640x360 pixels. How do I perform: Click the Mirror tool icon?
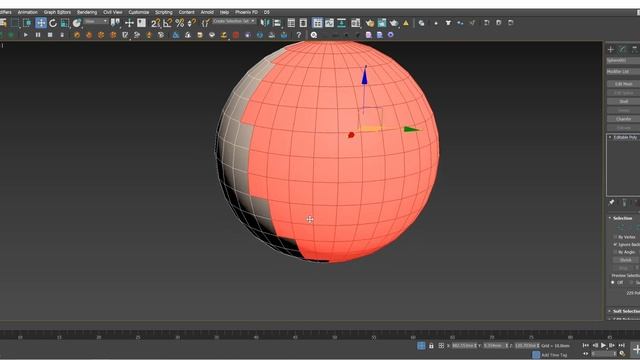coord(265,23)
